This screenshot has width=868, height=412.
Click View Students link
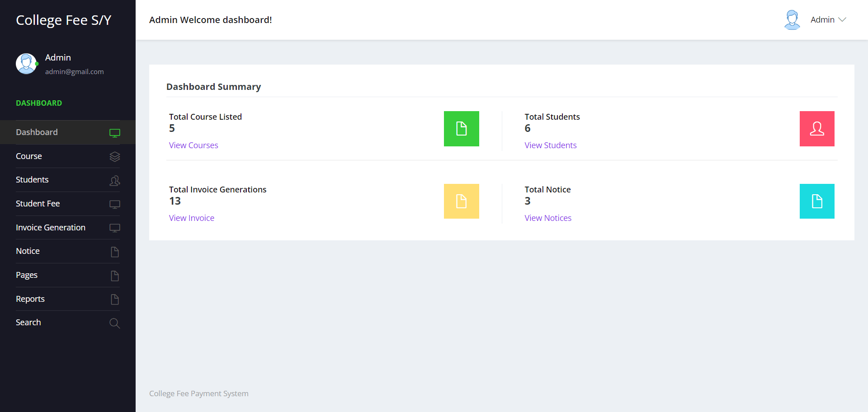(550, 145)
